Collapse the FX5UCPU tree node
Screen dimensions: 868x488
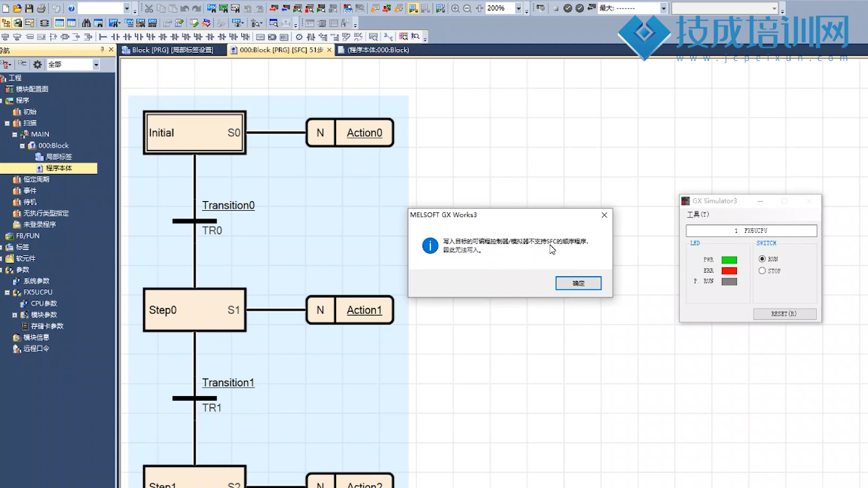8,292
